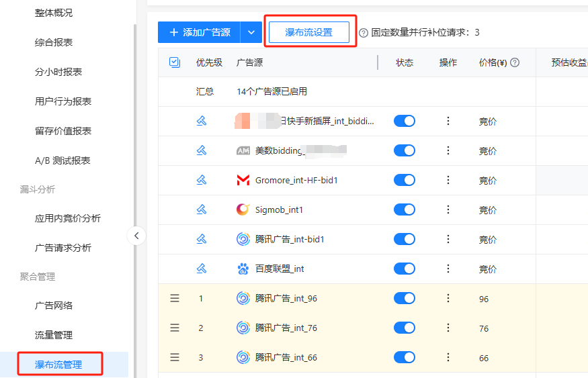Image resolution: width=588 pixels, height=378 pixels.
Task: Click the Sigmob_int1 ad source logo
Action: click(x=243, y=209)
